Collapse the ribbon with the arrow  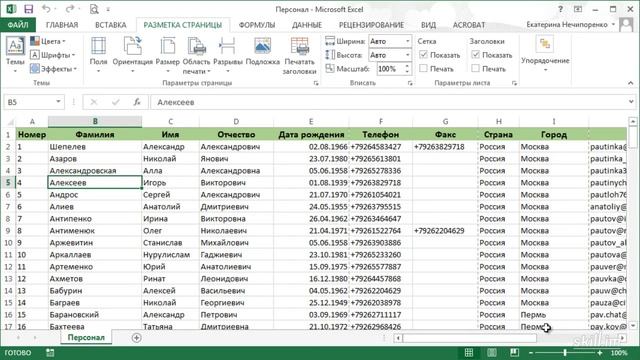(631, 83)
